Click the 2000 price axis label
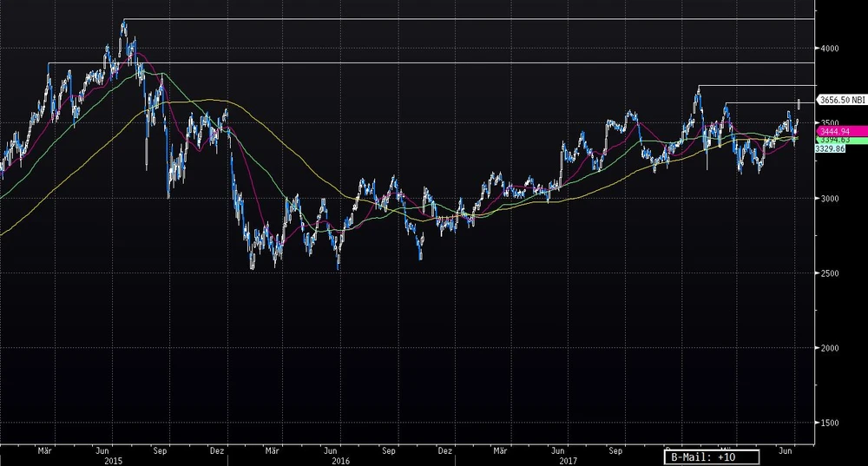Viewport: 868px width, 466px height. pos(829,348)
